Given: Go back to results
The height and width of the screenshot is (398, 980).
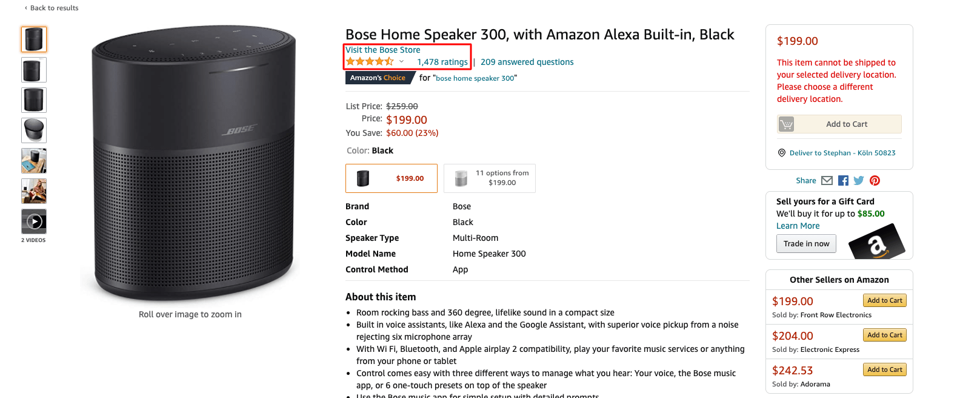Looking at the screenshot, I should click(x=54, y=8).
